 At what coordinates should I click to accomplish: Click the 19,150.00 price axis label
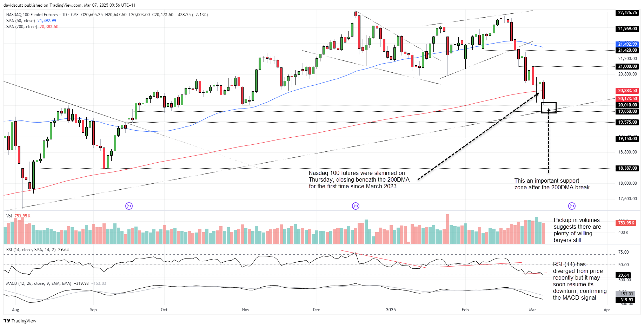pyautogui.click(x=628, y=139)
